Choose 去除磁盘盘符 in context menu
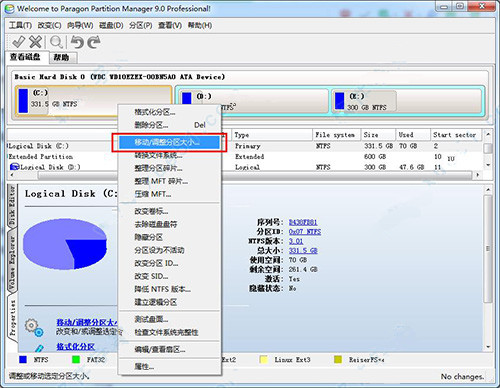The height and width of the screenshot is (388, 500). (170, 224)
